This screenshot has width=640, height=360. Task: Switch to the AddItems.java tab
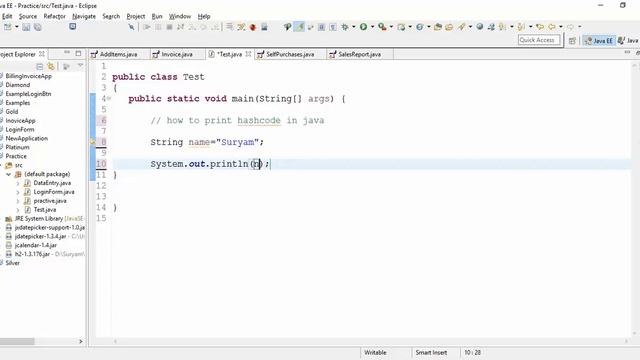[118, 54]
